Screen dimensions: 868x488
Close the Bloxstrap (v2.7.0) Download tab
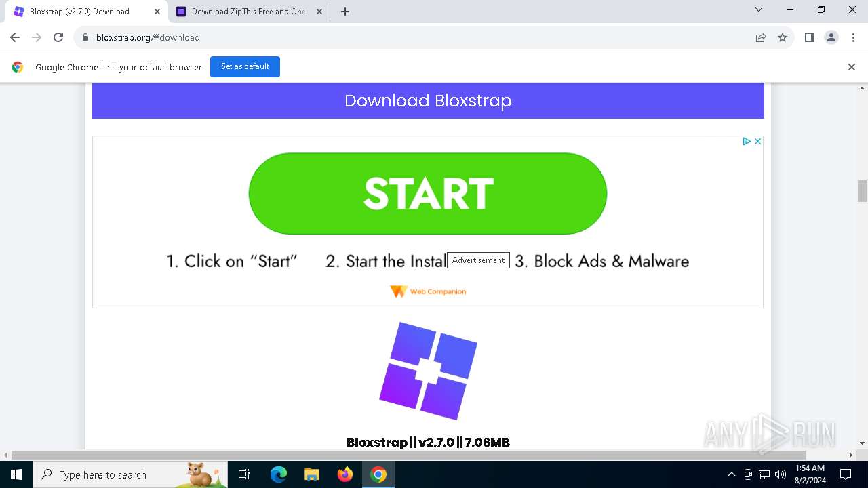(157, 12)
